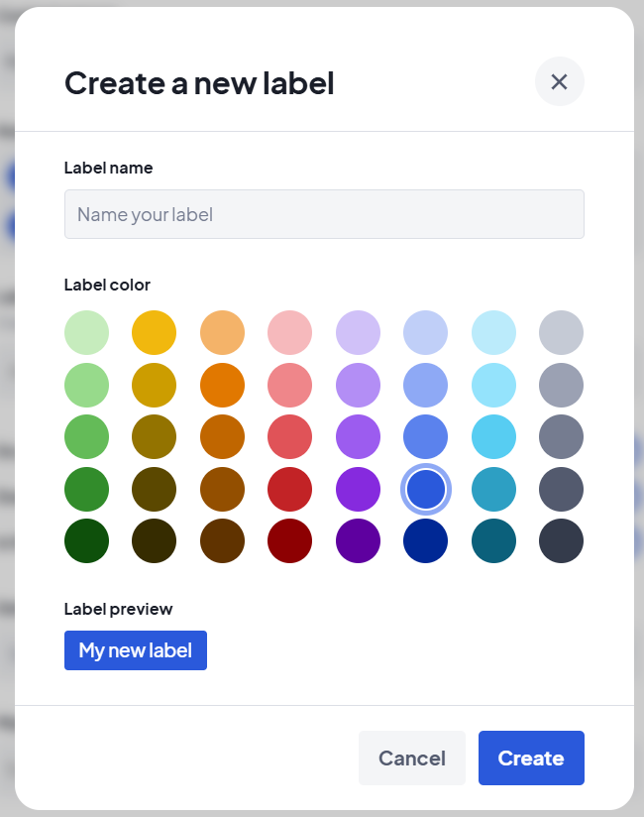
Task: Select the pale lavender color swatch
Action: (x=358, y=332)
